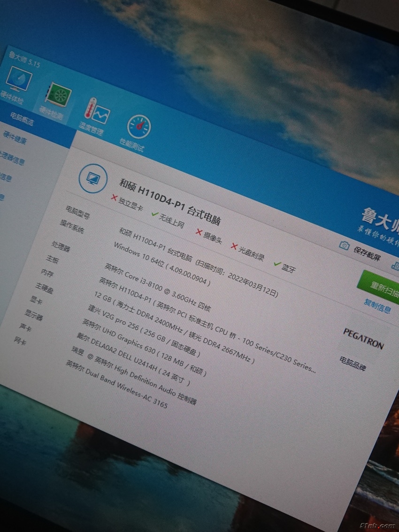Image resolution: width=399 pixels, height=532 pixels.
Task: Open 性能测试 performance test icon
Action: pyautogui.click(x=137, y=133)
